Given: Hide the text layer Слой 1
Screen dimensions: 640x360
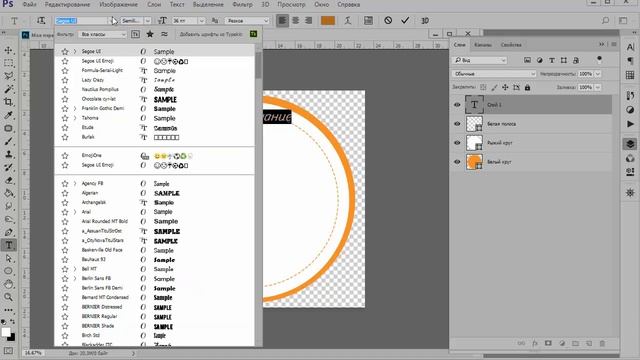Looking at the screenshot, I should (x=457, y=104).
